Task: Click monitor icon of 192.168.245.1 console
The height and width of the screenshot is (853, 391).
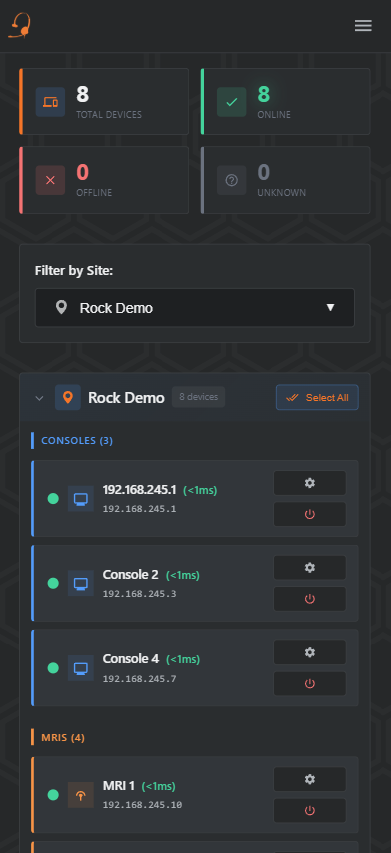Action: tap(80, 499)
